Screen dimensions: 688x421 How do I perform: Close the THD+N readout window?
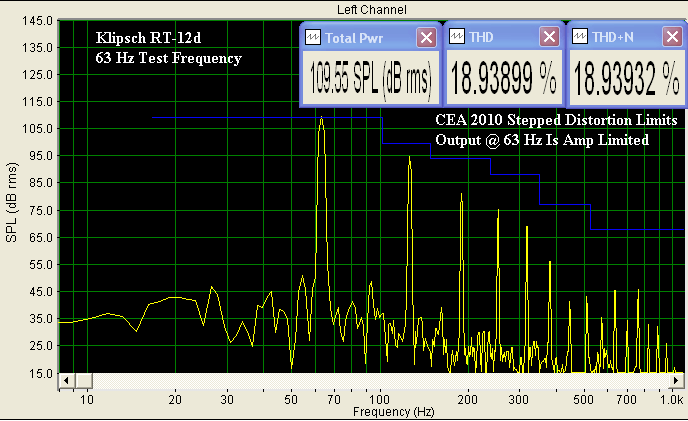pos(672,36)
